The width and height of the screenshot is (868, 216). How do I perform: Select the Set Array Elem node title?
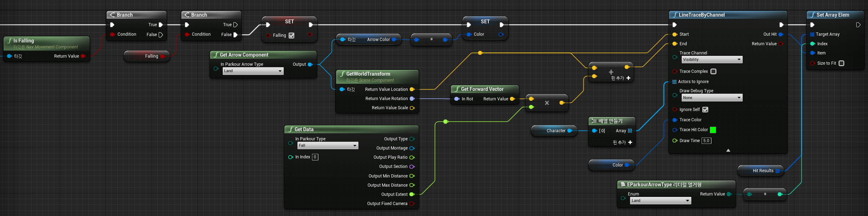coord(833,15)
